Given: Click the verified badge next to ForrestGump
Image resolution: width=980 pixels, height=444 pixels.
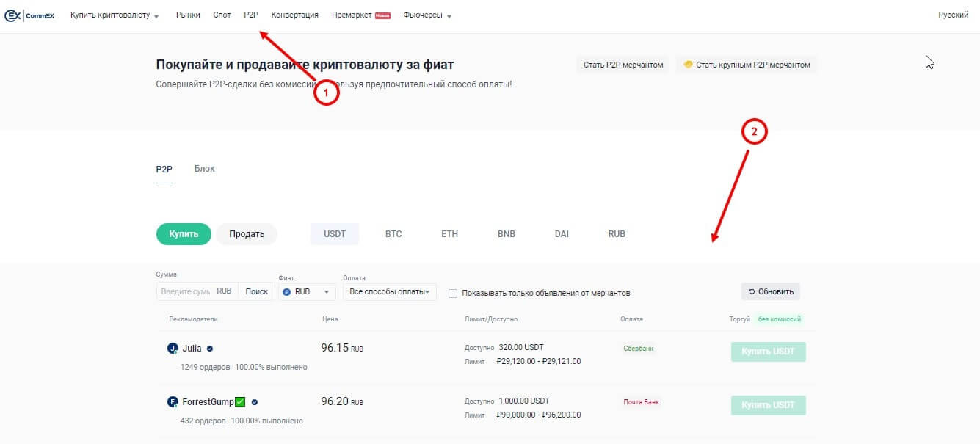Looking at the screenshot, I should click(255, 402).
